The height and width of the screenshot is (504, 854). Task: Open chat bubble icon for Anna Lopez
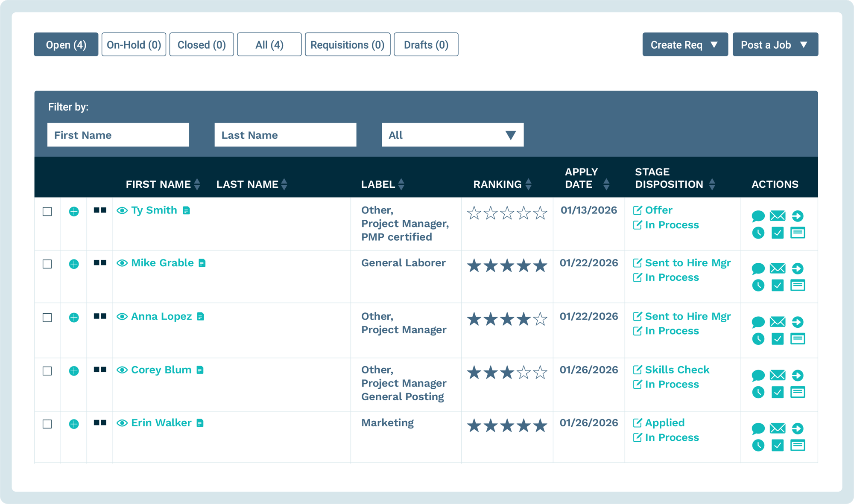(758, 322)
